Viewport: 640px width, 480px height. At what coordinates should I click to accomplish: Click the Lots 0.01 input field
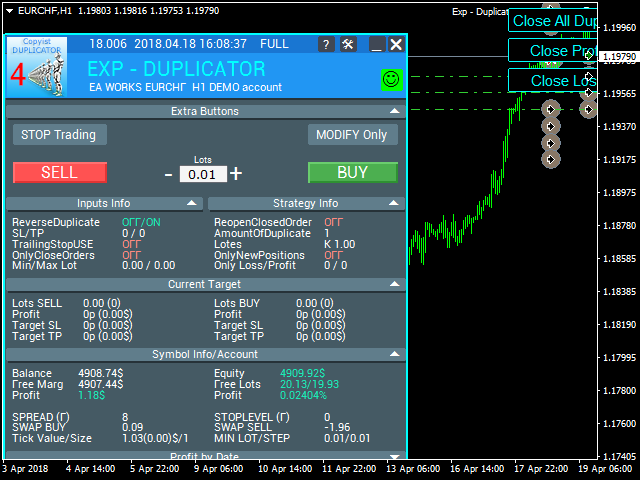coord(203,174)
